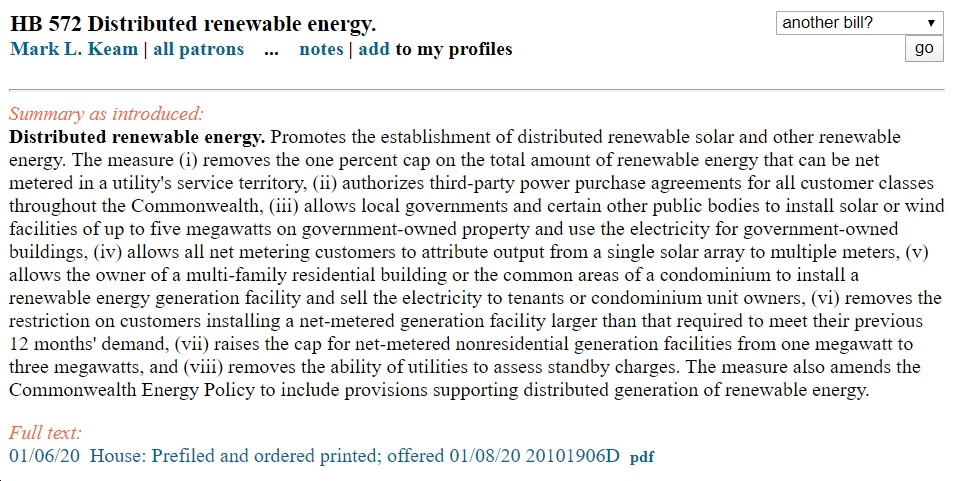Click 'add' to my profiles link
The image size is (960, 481).
pos(374,49)
